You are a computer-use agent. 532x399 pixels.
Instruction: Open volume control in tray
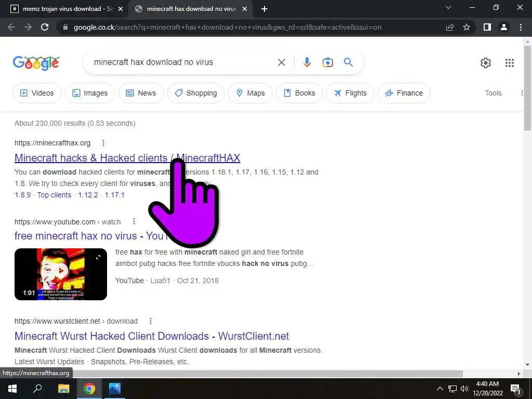tap(464, 389)
